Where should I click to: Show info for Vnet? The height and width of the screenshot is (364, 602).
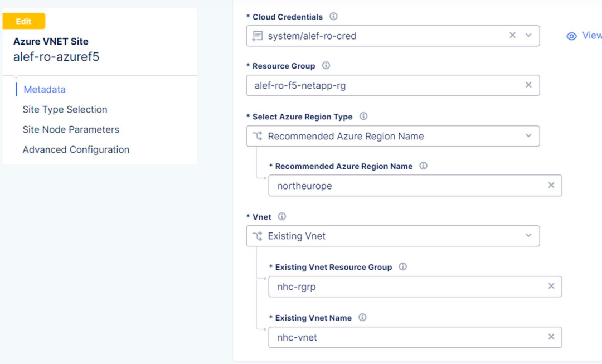pyautogui.click(x=282, y=216)
